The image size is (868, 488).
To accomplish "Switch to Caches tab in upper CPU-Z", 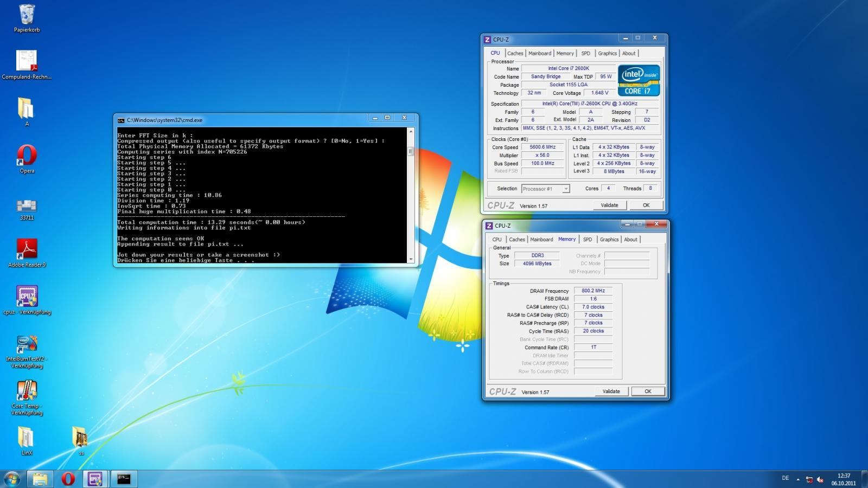I will pyautogui.click(x=515, y=53).
